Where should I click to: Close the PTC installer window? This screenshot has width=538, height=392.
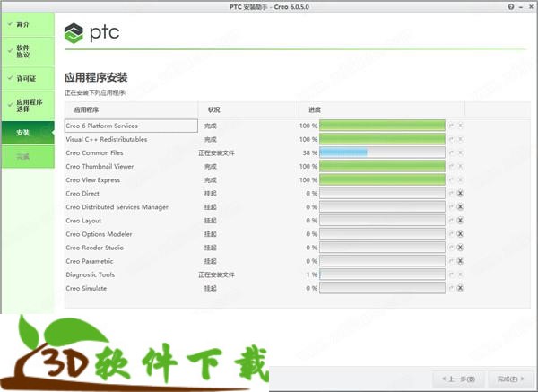(x=531, y=6)
